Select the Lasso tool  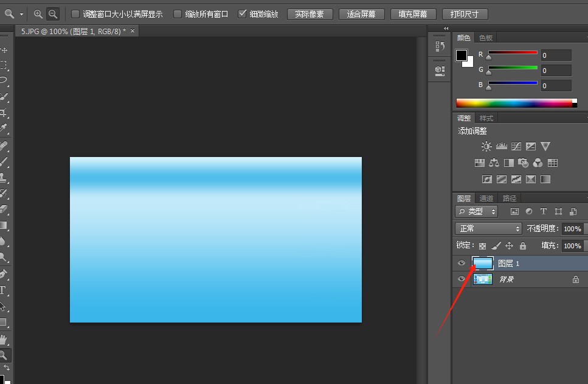4,80
